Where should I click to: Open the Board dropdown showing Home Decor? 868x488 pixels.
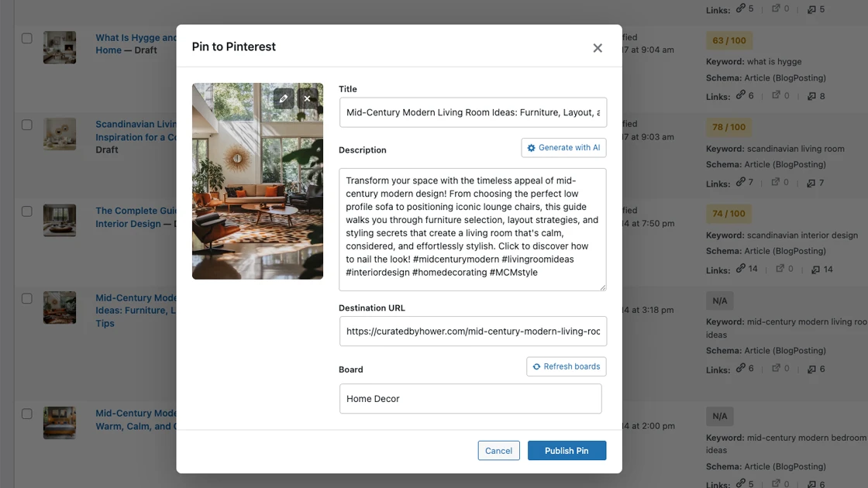coord(470,398)
